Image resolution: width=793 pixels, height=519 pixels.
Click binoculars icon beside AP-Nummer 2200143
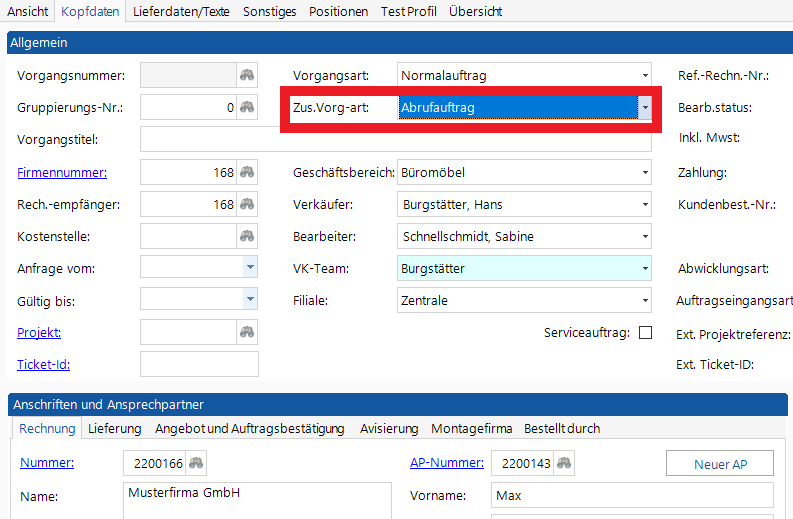point(565,463)
